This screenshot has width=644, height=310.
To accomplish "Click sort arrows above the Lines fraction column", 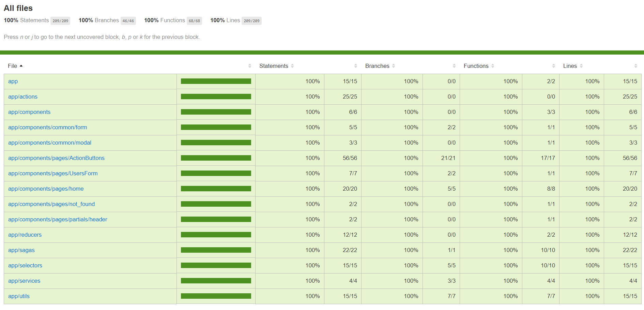I will [x=636, y=66].
